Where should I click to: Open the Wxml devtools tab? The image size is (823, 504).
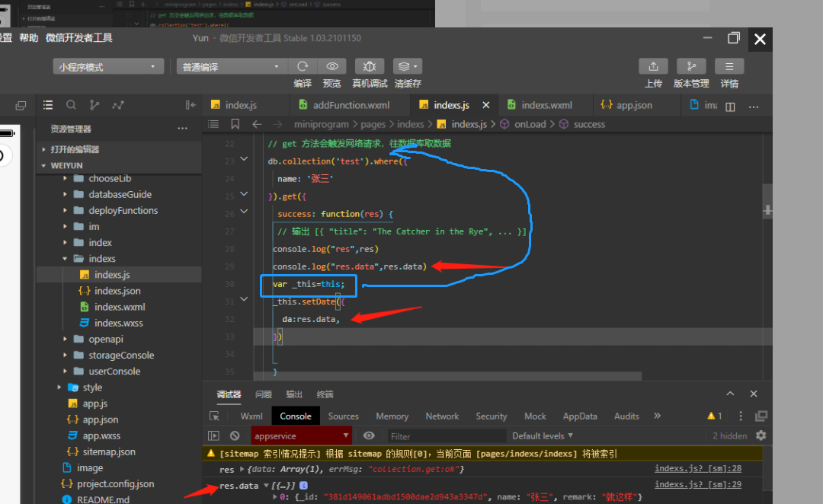pyautogui.click(x=251, y=416)
